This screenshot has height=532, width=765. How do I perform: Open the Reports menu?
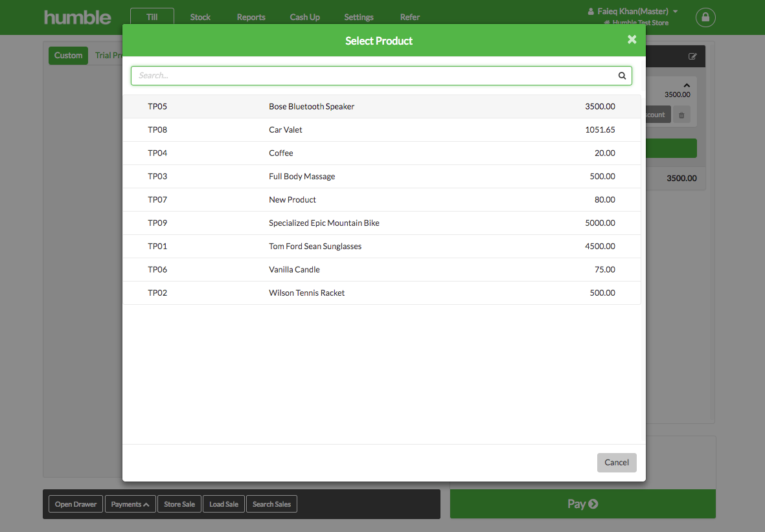click(x=251, y=17)
